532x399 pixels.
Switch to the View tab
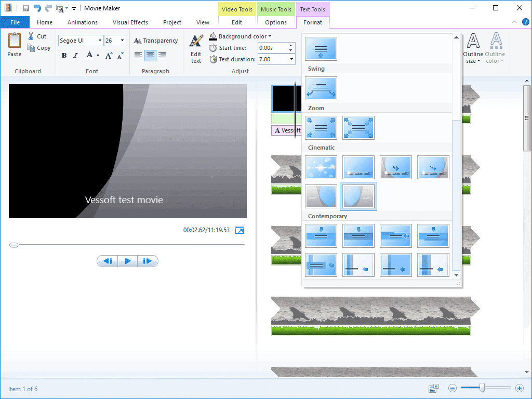(203, 22)
